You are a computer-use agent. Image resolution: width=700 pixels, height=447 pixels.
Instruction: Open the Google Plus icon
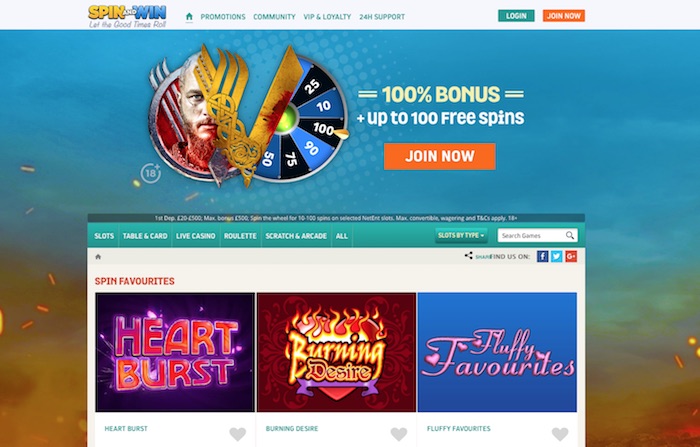tap(571, 256)
